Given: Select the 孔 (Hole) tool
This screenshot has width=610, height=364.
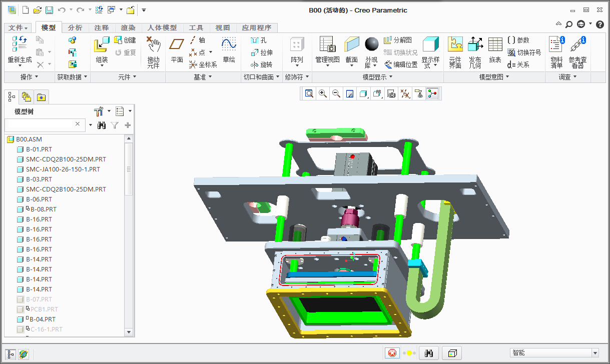Looking at the screenshot, I should point(258,40).
